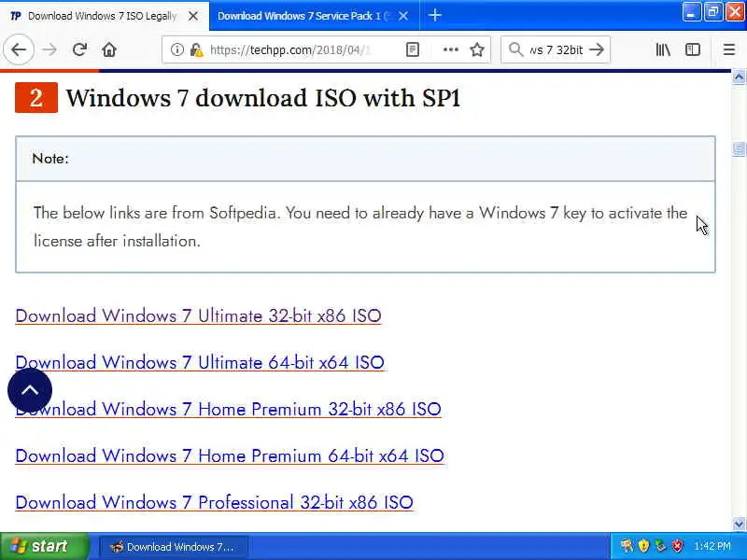The width and height of the screenshot is (747, 560).
Task: Open the Windows Start menu
Action: tap(44, 546)
